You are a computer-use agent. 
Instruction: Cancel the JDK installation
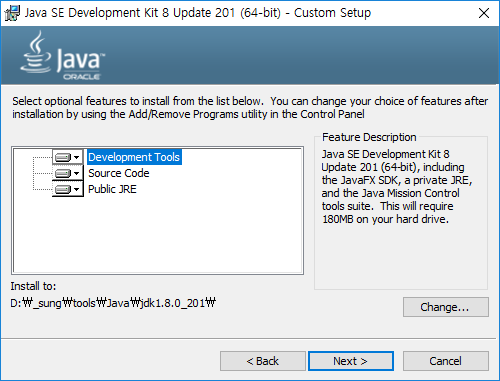tap(446, 361)
